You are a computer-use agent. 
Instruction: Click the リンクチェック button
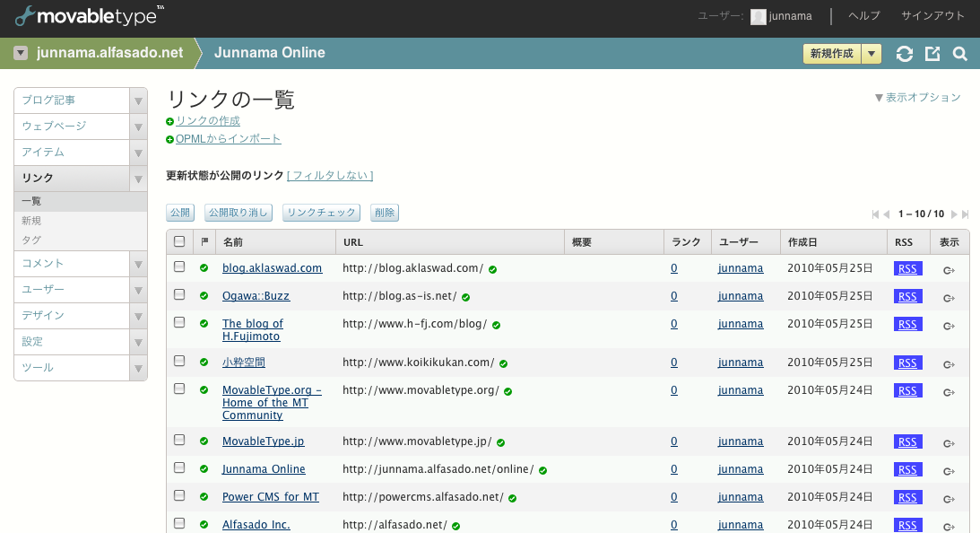tap(321, 213)
